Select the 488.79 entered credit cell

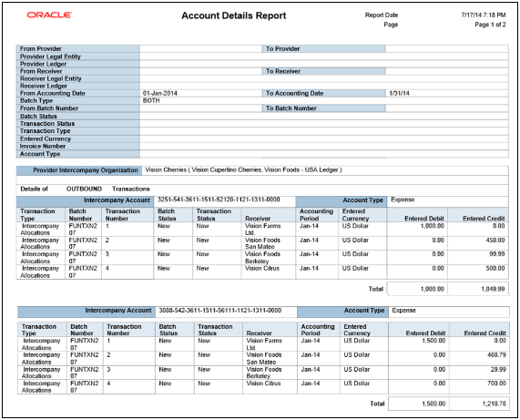[x=496, y=355]
